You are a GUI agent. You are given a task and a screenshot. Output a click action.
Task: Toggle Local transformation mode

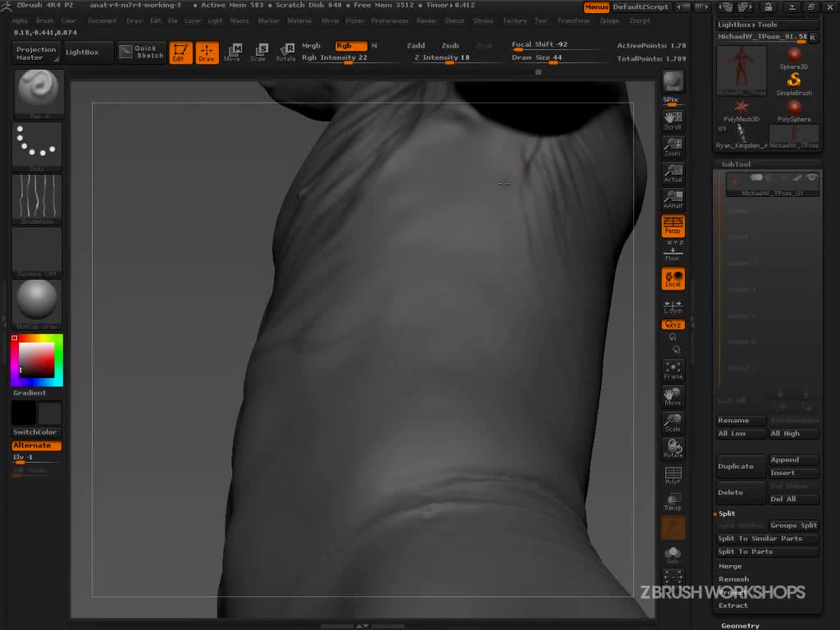pyautogui.click(x=673, y=279)
